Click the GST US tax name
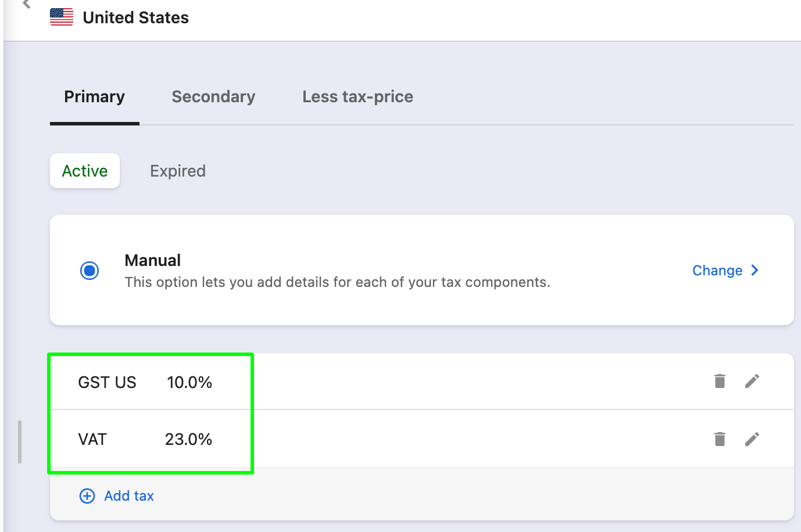Screen dimensions: 801x532 (107, 382)
